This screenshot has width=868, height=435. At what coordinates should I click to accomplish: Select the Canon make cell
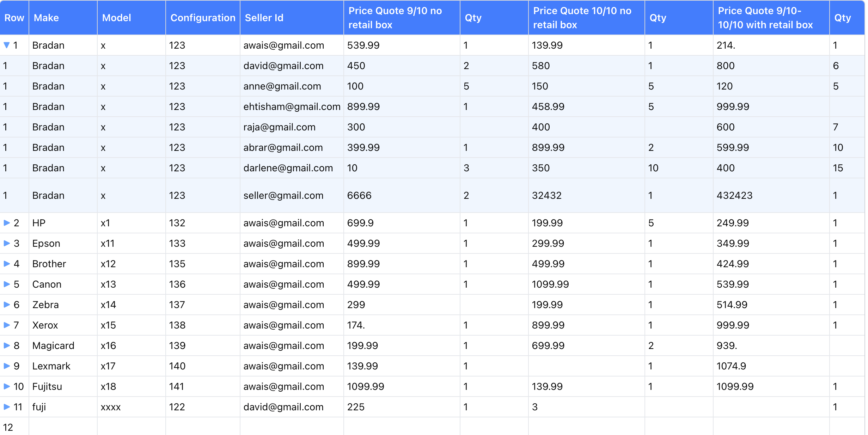[63, 284]
